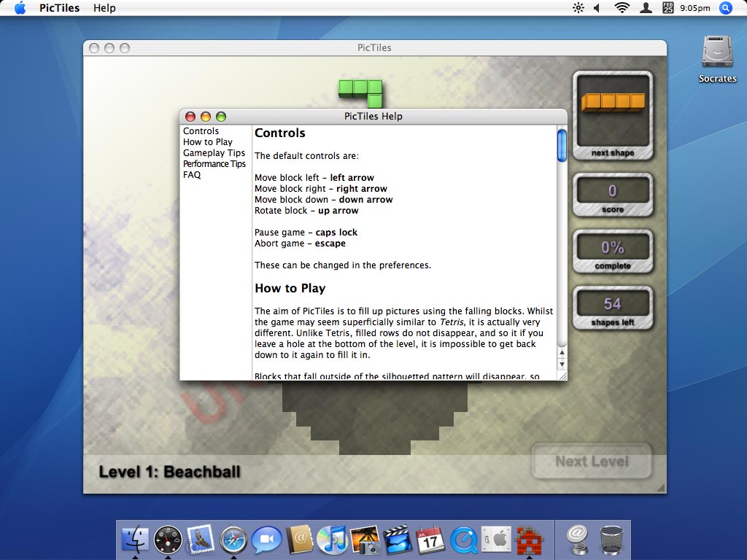Click the "Rotate block – up arrow" line
Screen dimensions: 747x560
(x=306, y=211)
